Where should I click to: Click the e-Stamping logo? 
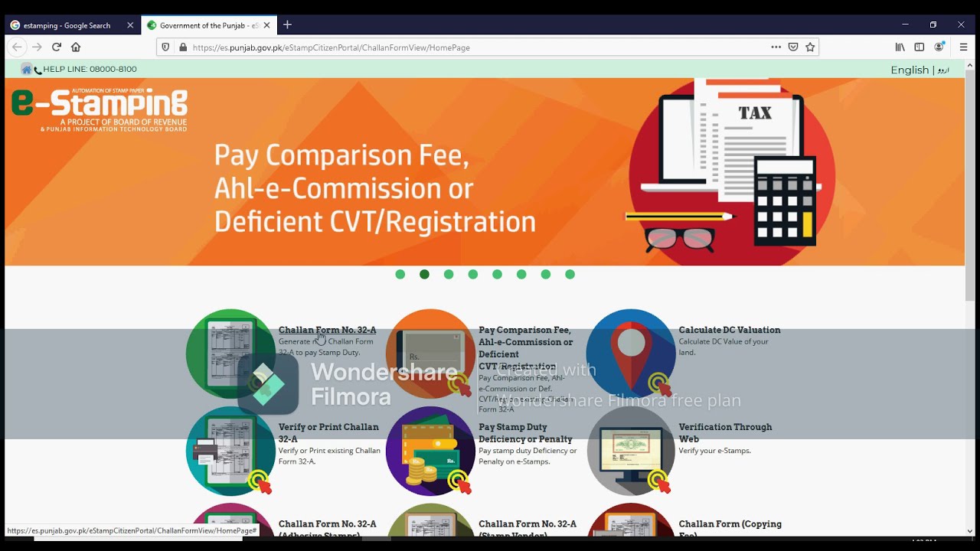click(x=100, y=110)
